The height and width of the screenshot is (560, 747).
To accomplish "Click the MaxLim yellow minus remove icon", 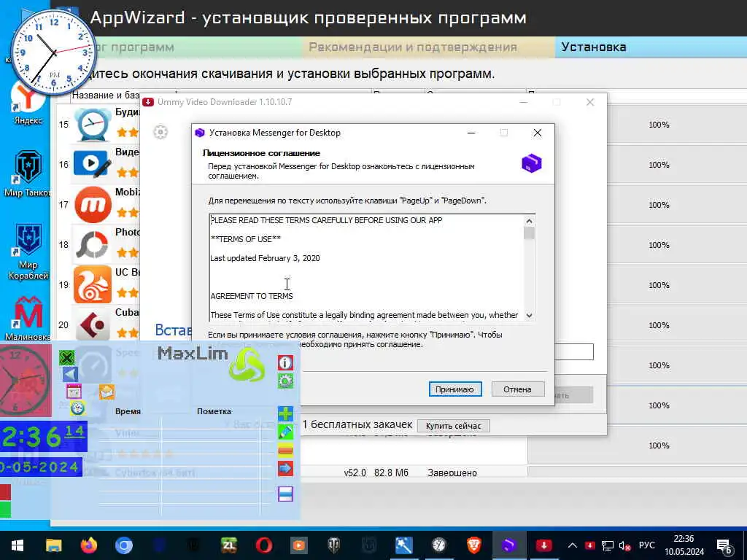I will tap(285, 450).
